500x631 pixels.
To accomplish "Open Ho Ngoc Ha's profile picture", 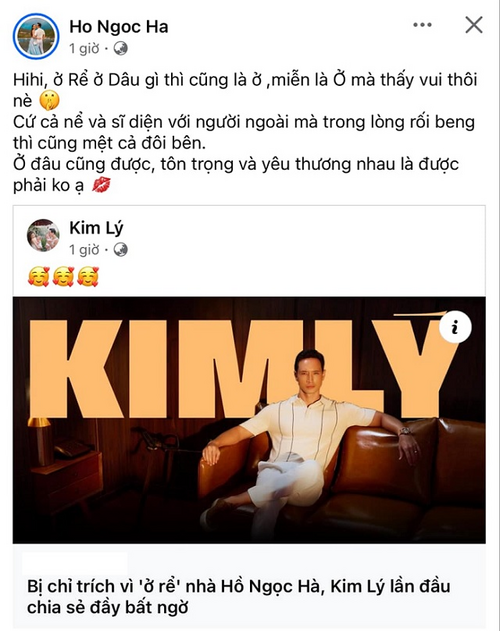I will [x=36, y=36].
